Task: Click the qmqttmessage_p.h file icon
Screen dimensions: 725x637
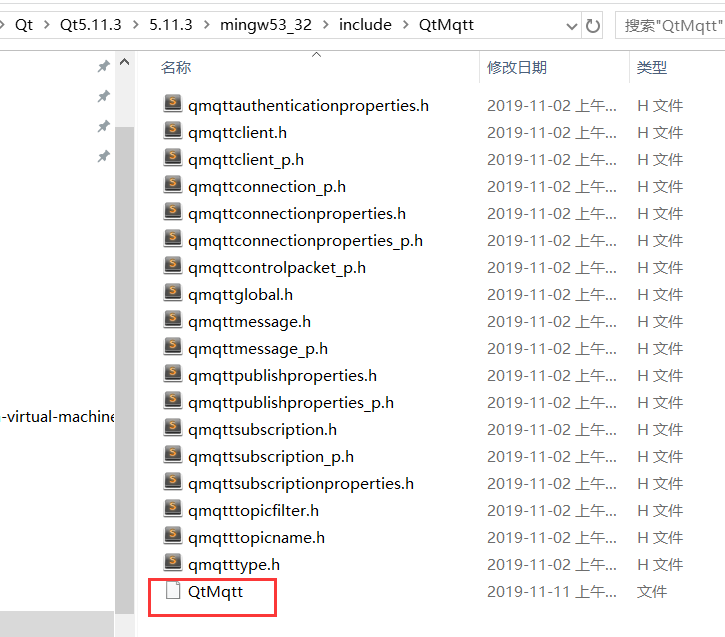Action: [x=173, y=346]
